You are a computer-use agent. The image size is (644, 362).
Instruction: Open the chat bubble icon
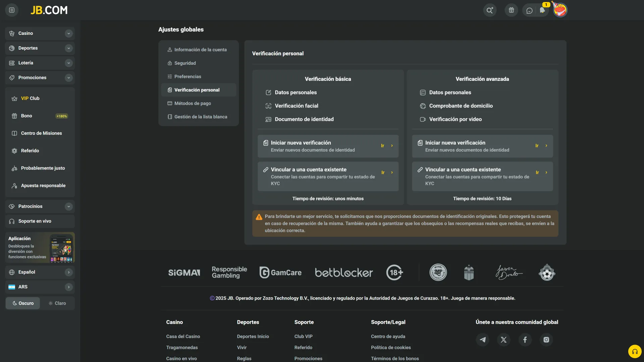529,10
